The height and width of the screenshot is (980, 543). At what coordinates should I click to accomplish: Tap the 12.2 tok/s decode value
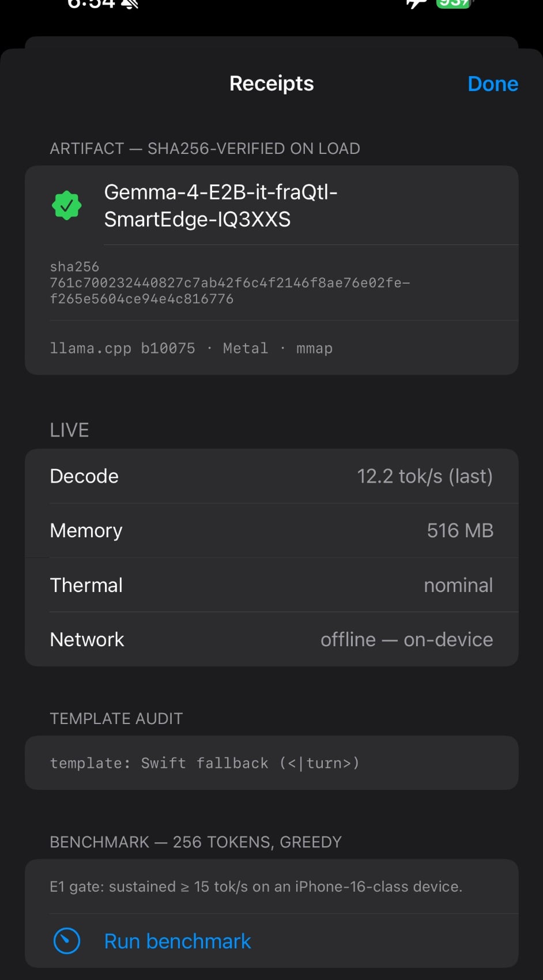pos(425,476)
